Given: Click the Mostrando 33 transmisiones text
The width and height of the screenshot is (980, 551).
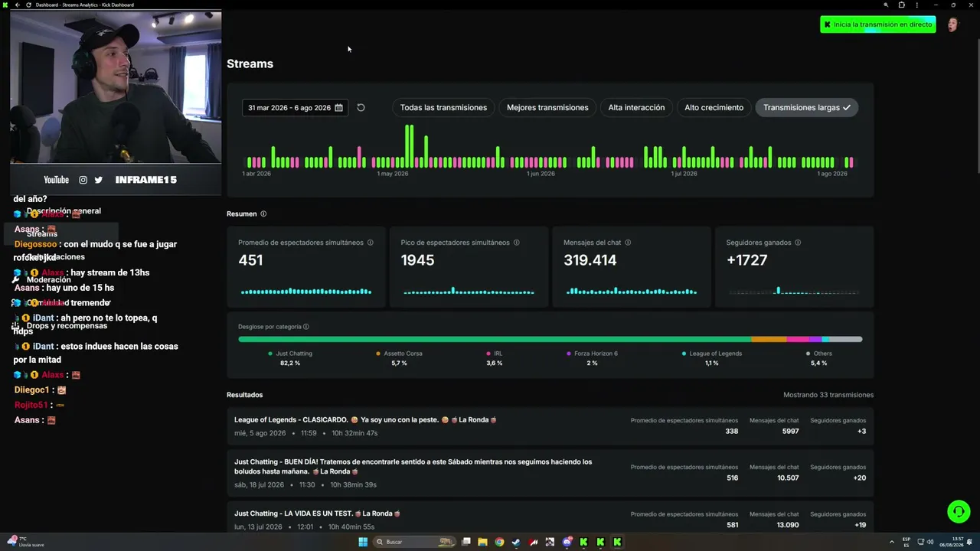Looking at the screenshot, I should click(828, 395).
